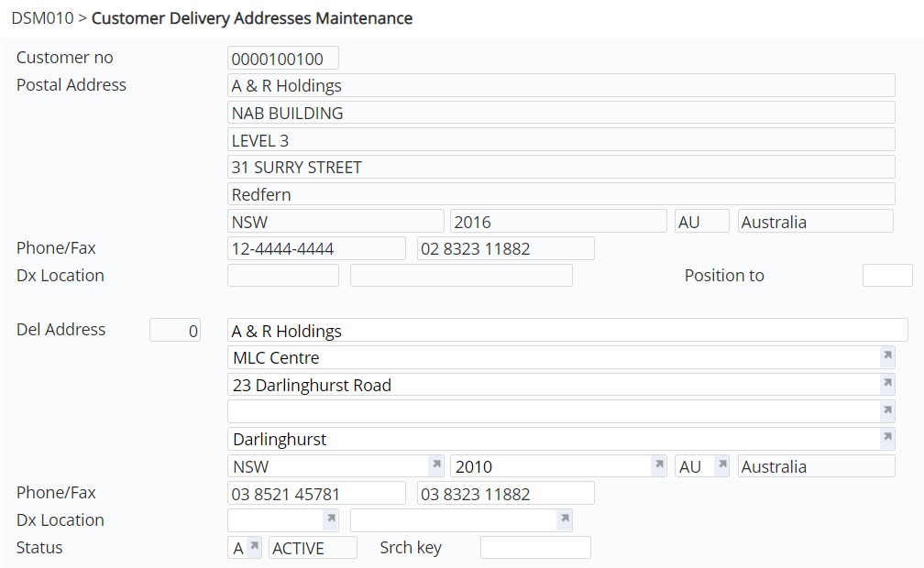Click lookup arrow in empty delivery address line

(x=886, y=411)
